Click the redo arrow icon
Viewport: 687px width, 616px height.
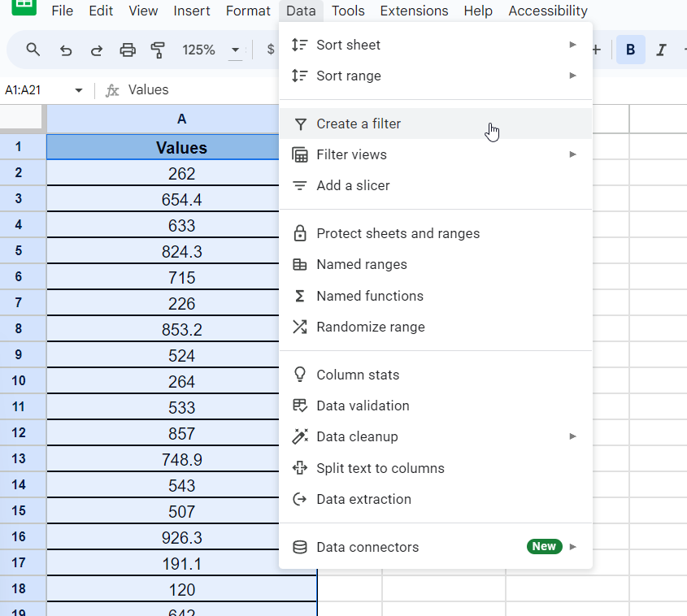[97, 50]
